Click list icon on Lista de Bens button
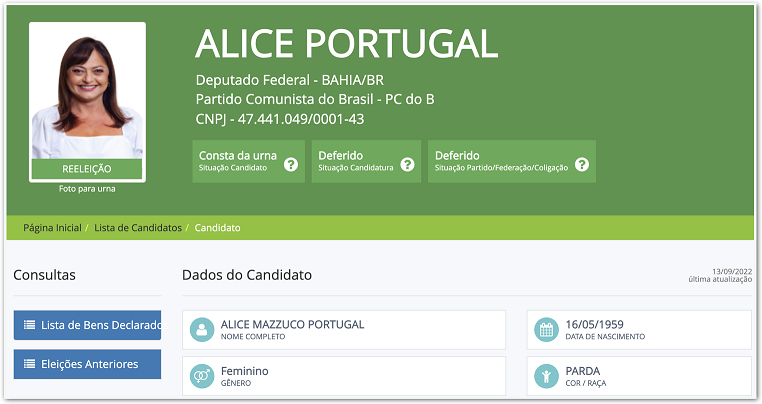Viewport: 762px width, 404px height. pos(29,325)
